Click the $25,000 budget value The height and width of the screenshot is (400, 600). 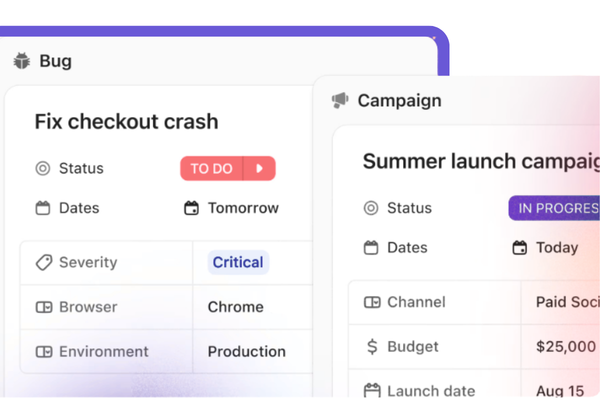(566, 347)
